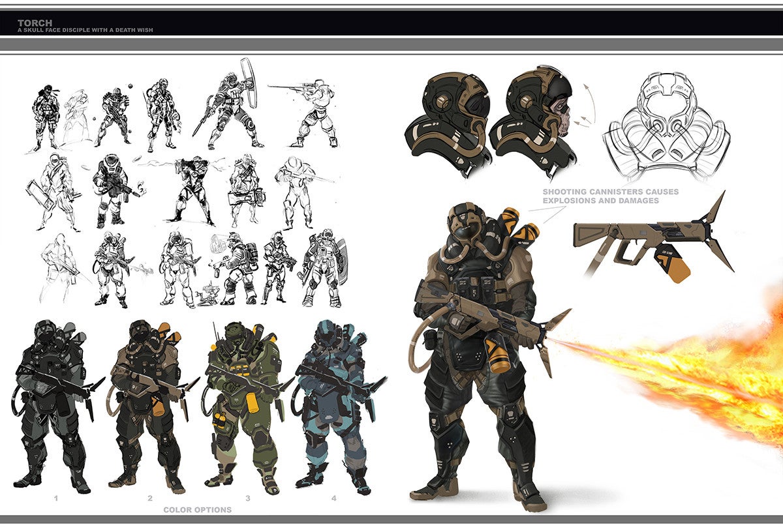Click the sketch of soldier aiming long rifle

tap(307, 111)
